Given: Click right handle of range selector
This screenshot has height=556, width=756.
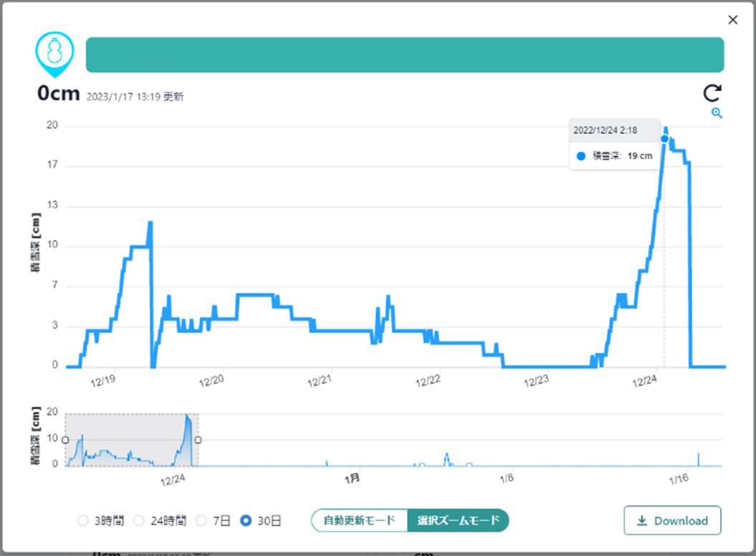Looking at the screenshot, I should coord(198,440).
